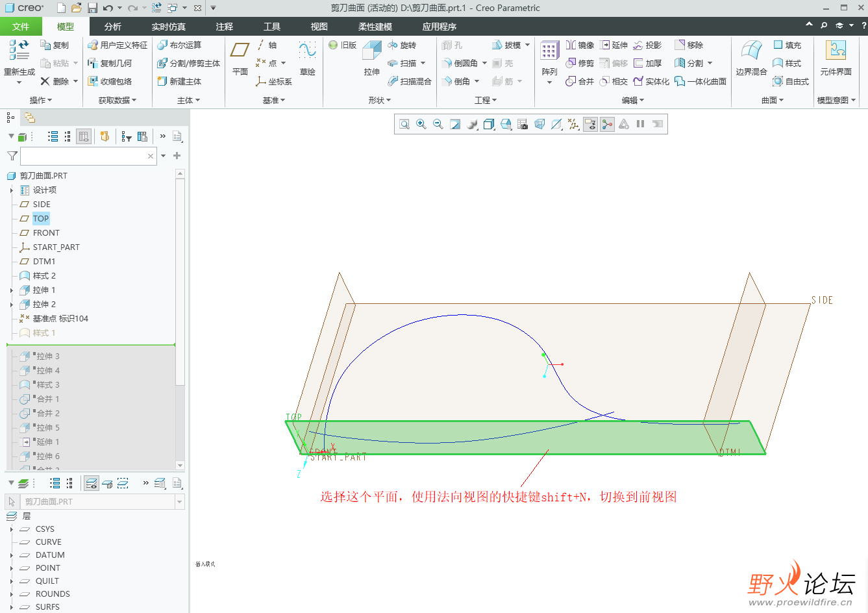Open the 文件 menu
868x613 pixels.
tap(21, 27)
